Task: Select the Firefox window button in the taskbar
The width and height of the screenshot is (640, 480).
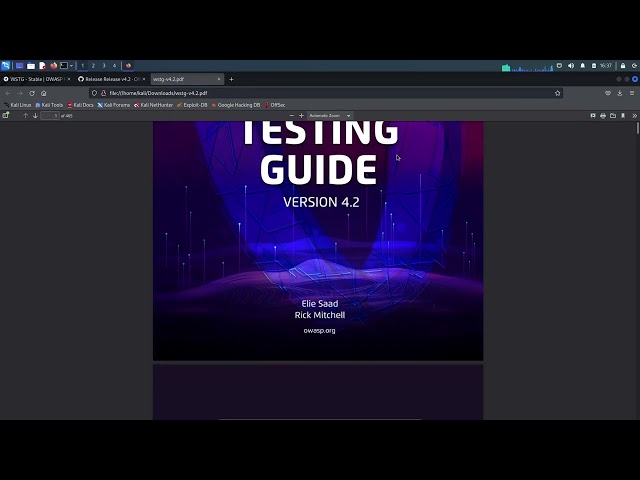Action: pyautogui.click(x=128, y=66)
